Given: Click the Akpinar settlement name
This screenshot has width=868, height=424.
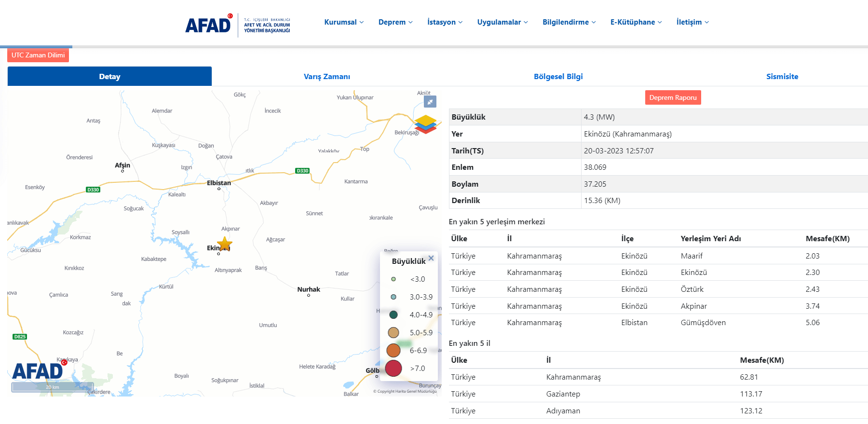Looking at the screenshot, I should coord(693,306).
